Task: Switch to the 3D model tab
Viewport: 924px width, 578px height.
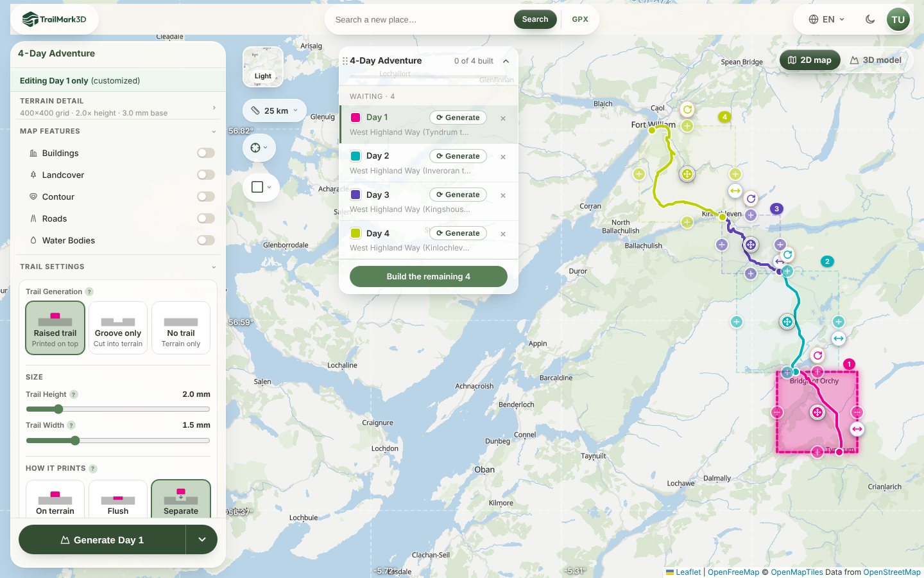Action: coord(876,60)
